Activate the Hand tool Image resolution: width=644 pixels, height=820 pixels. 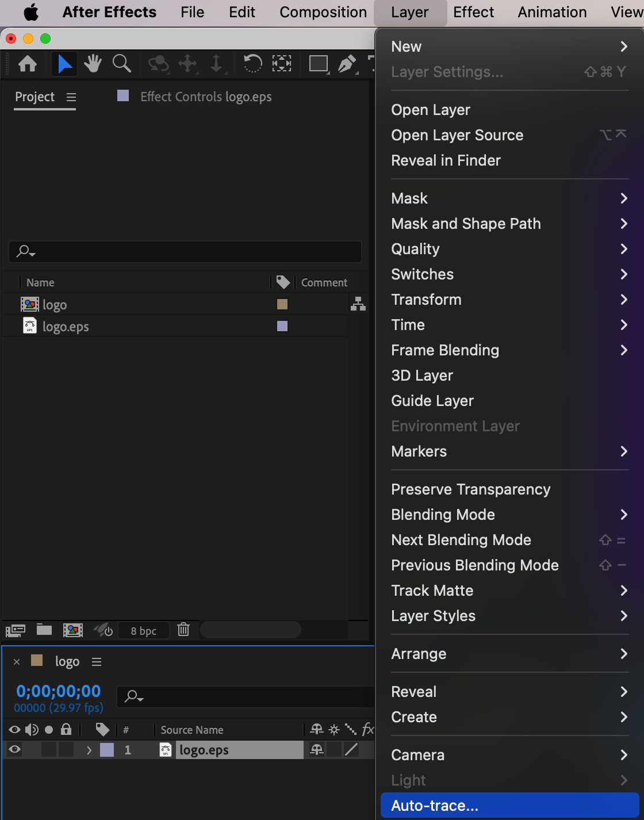click(93, 64)
